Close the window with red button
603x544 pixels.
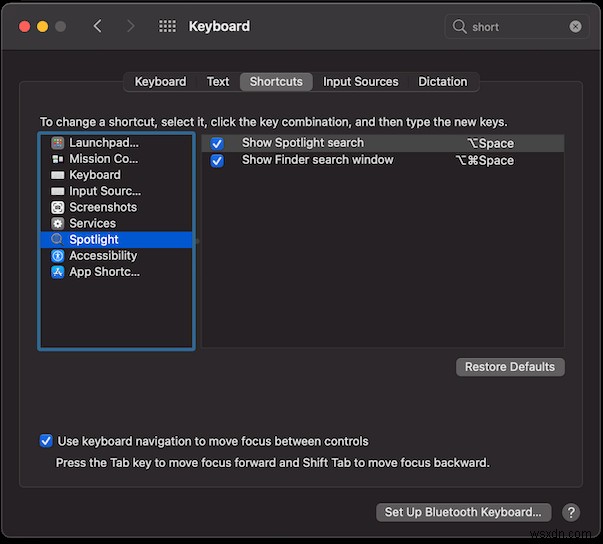[x=25, y=27]
